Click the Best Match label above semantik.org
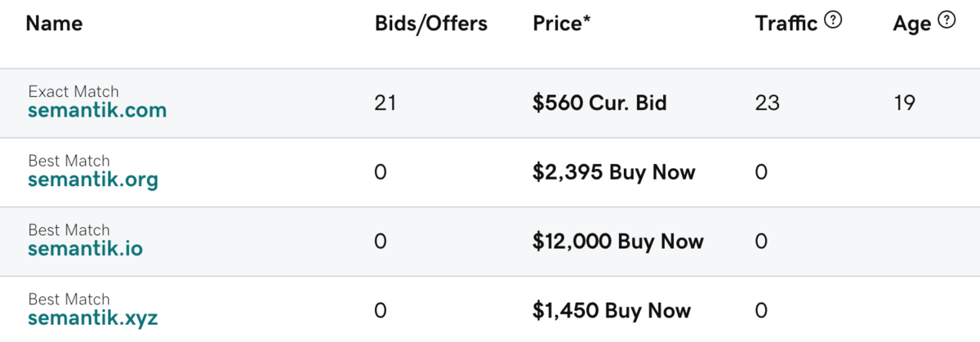 click(x=69, y=161)
